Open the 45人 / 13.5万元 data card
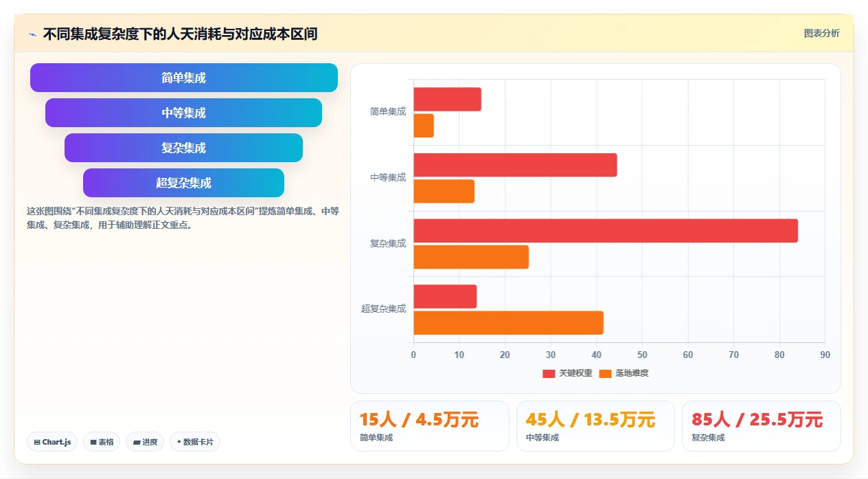Viewport: 868px width, 479px height. coord(595,426)
